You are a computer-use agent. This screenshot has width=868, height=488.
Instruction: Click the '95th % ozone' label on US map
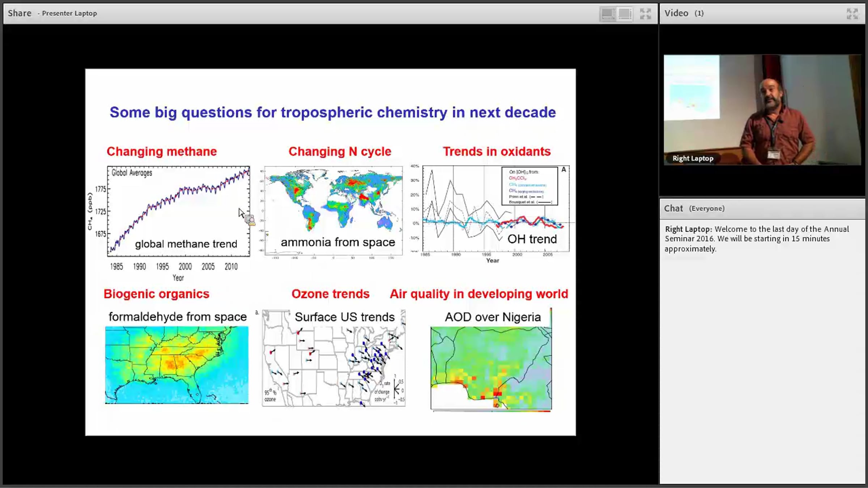[x=270, y=395]
